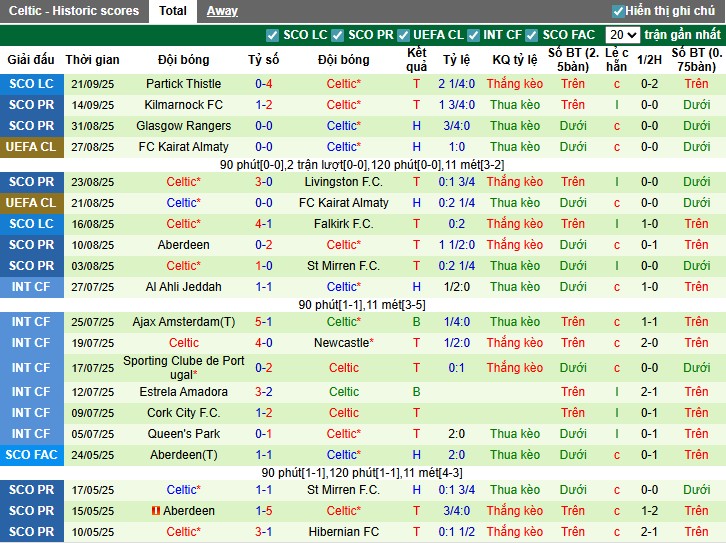Screen dimensions: 726x543
Task: Click the Giải đấu column header
Action: 31,60
